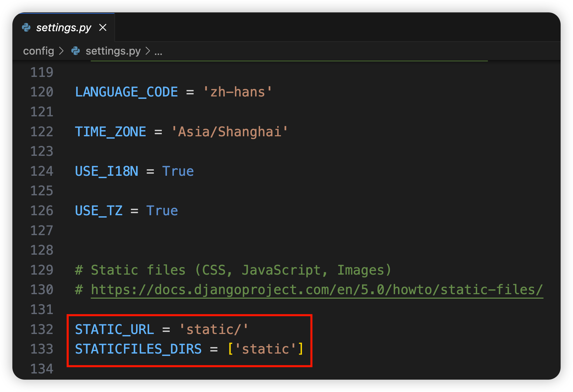Click the Python icon in the settings.py tab
The height and width of the screenshot is (392, 573).
[26, 27]
